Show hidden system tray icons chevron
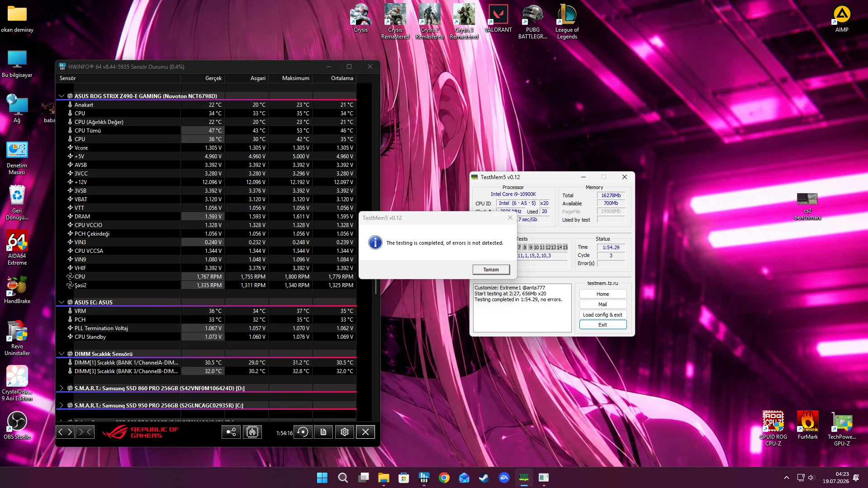Screen dimensions: 868x488 point(786,478)
